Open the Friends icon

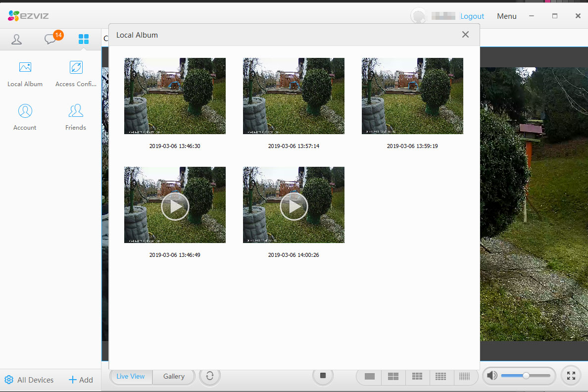coord(76,111)
